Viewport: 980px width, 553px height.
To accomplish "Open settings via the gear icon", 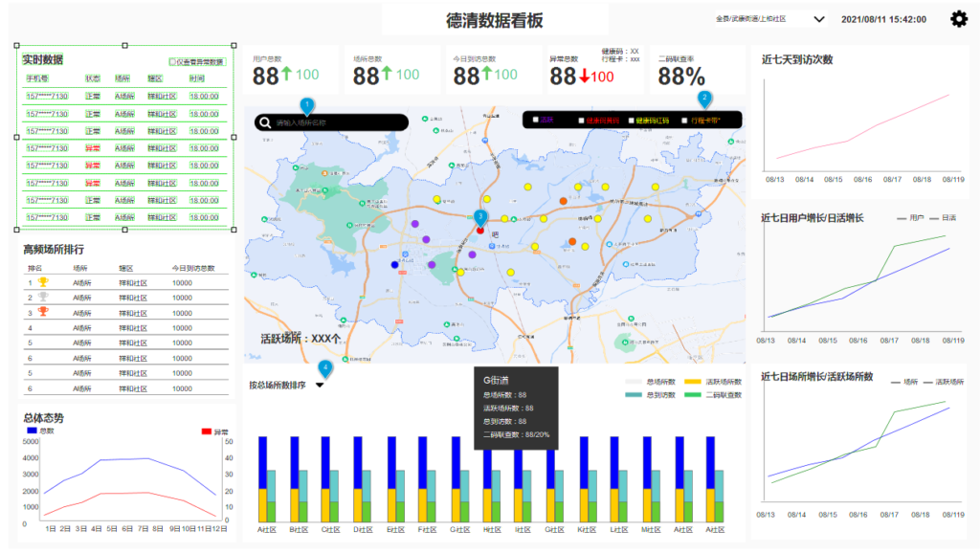I will (x=959, y=19).
